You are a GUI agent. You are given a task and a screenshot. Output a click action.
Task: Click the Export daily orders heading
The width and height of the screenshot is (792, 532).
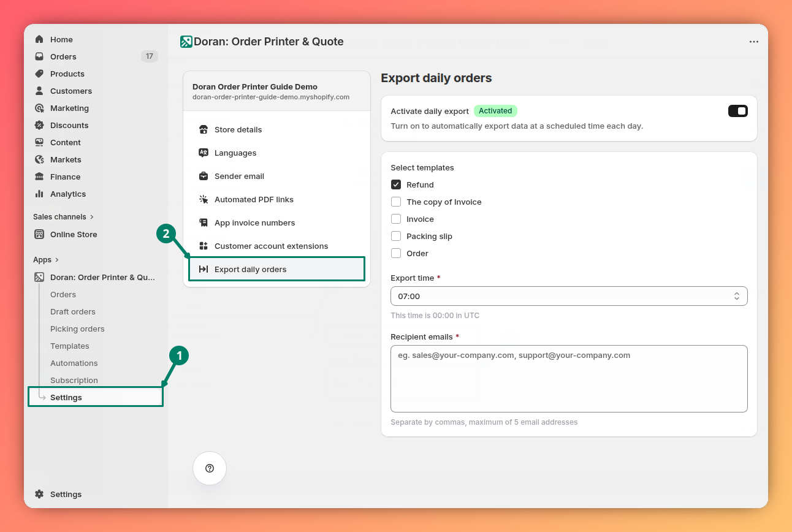[x=436, y=78]
